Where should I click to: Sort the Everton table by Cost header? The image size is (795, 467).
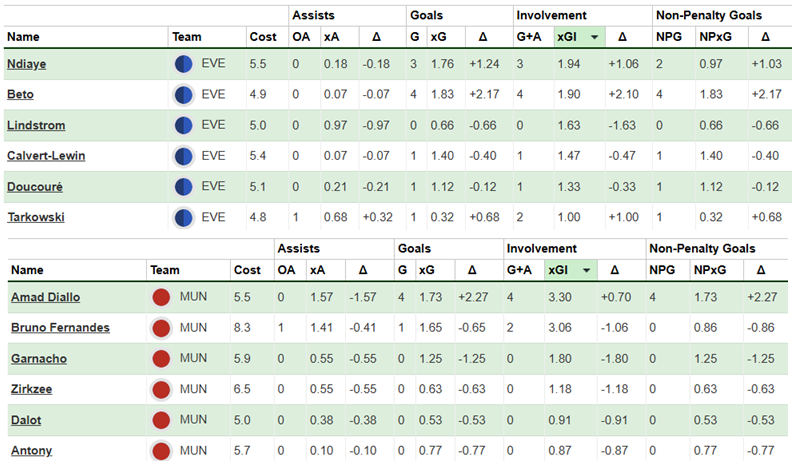coord(262,37)
